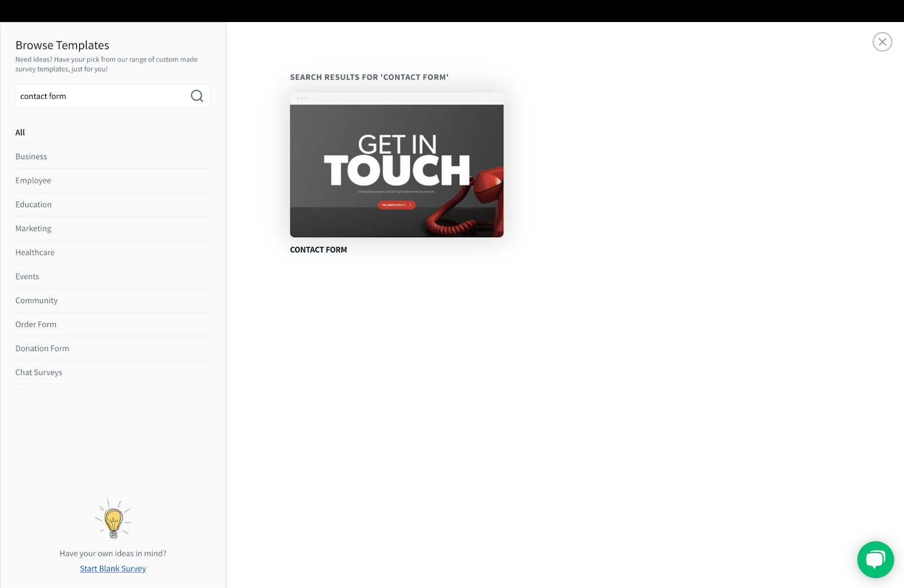904x588 pixels.
Task: Open the Healthcare templates category
Action: (x=113, y=252)
